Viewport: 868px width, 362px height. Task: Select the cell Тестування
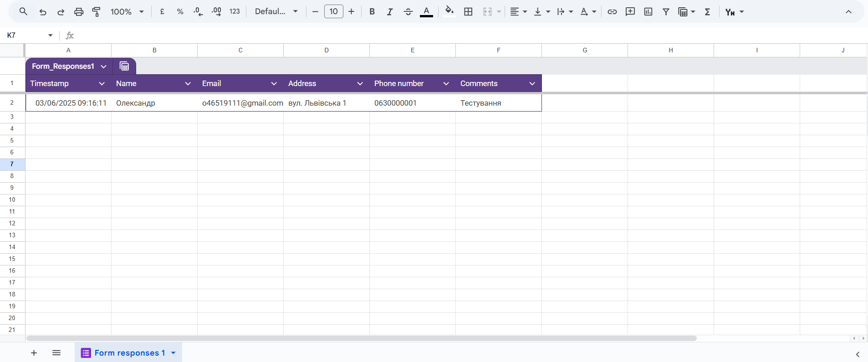(x=499, y=103)
